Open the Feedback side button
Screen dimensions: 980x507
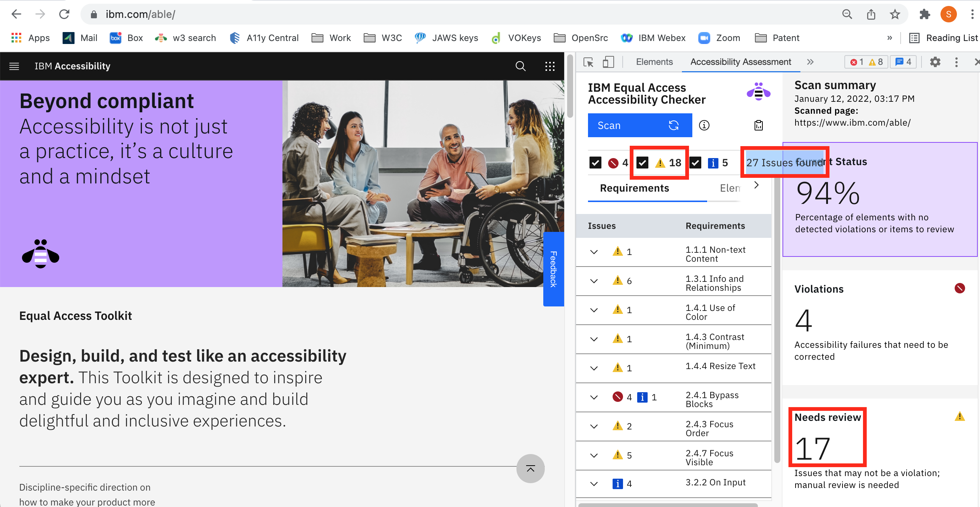(553, 269)
